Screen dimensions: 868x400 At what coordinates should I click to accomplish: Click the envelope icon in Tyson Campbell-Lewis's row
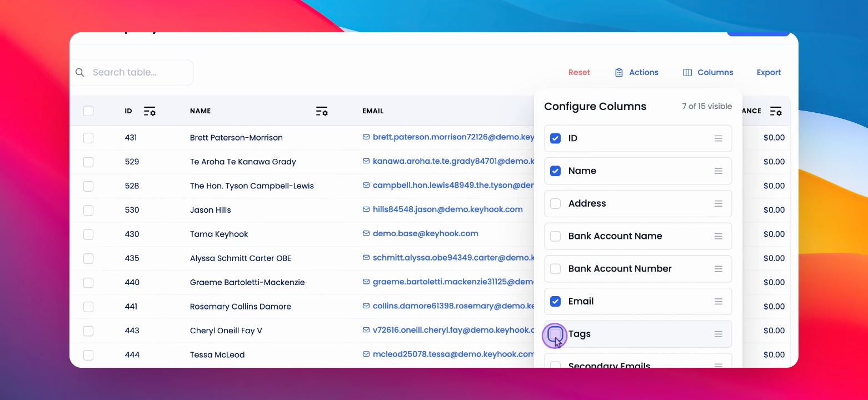pos(366,185)
